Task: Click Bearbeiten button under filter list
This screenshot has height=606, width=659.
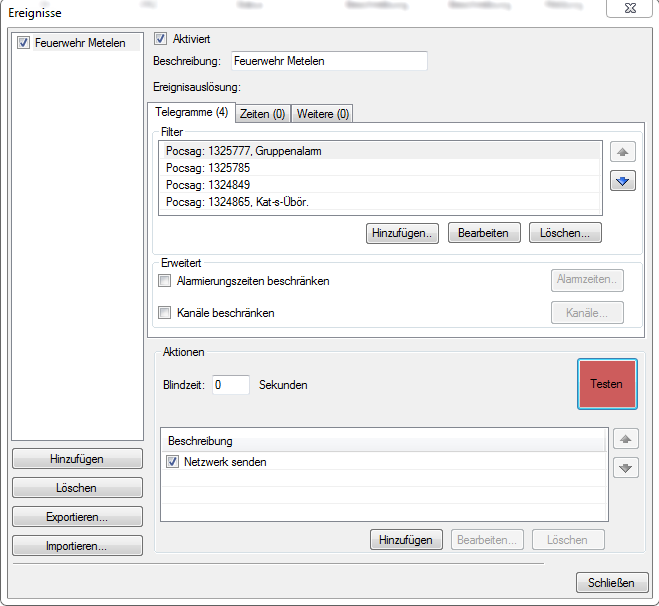Action: point(483,233)
